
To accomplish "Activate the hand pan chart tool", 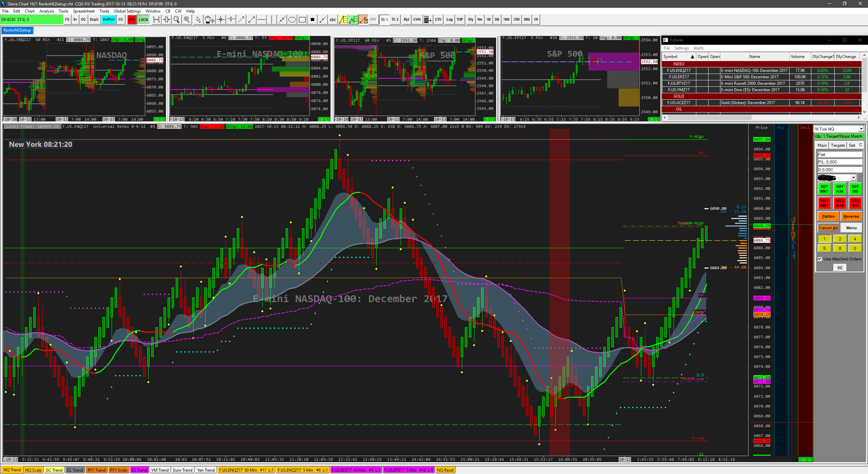I will pos(209,20).
